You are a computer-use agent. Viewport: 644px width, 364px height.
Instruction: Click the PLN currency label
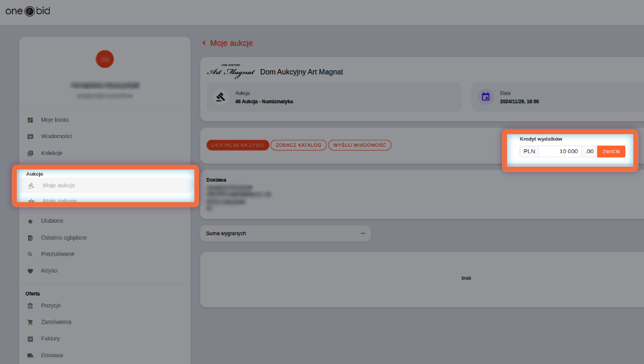530,152
